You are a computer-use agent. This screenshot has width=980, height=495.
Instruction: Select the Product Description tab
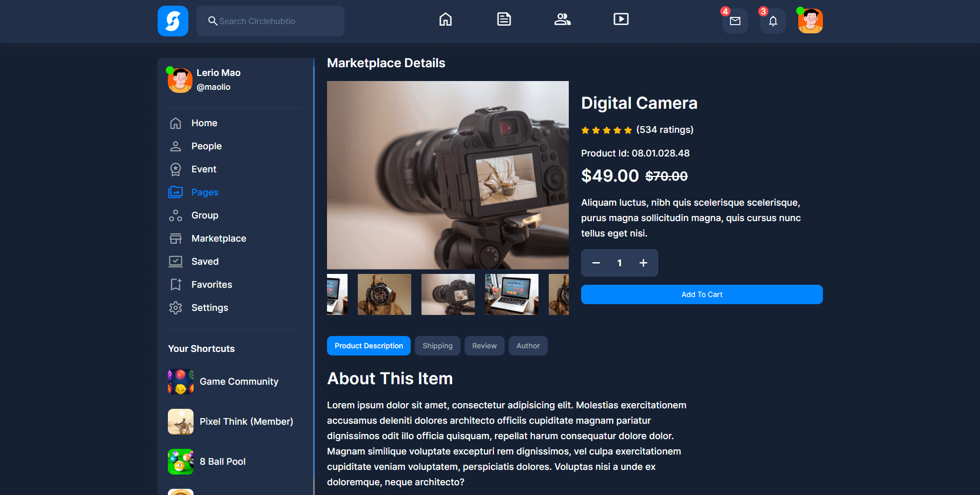[369, 346]
